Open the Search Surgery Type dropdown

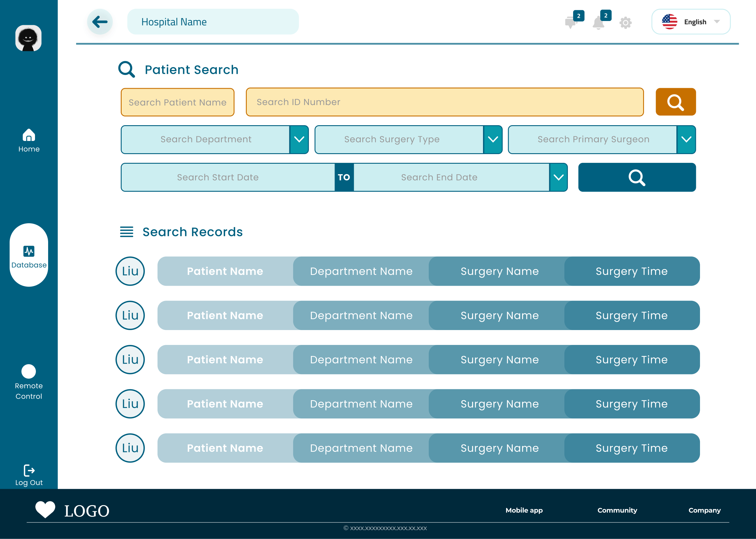492,139
